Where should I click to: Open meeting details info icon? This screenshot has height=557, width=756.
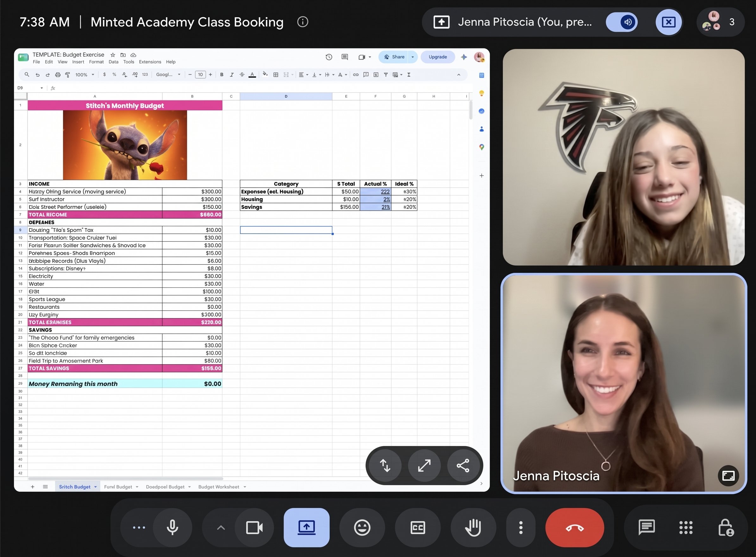[x=302, y=22]
